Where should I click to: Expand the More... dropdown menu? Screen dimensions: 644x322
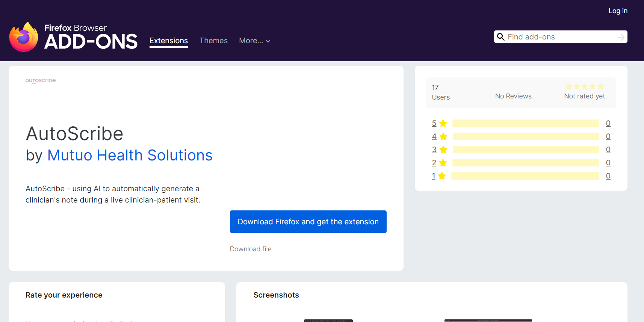255,41
